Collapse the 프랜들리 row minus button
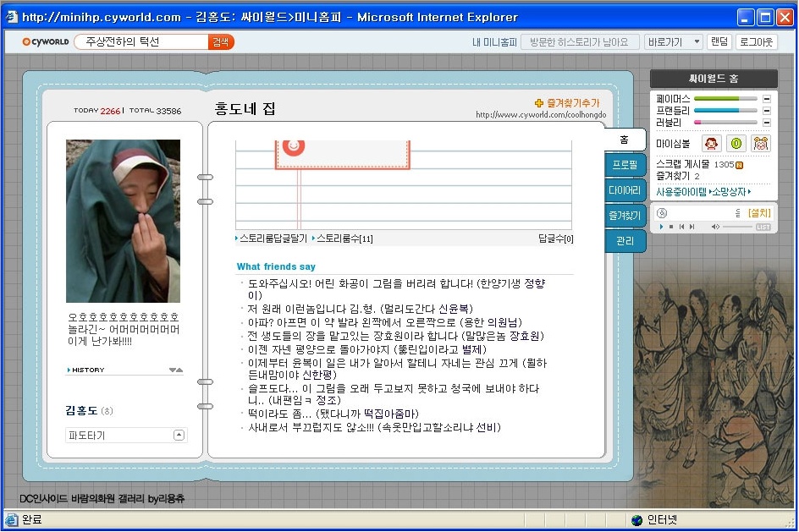The image size is (799, 532). coord(766,111)
